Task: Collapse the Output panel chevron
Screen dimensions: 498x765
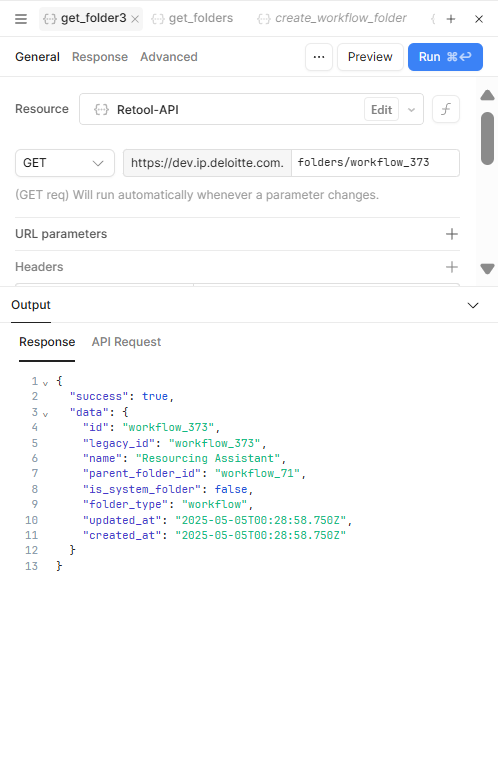Action: (x=473, y=305)
